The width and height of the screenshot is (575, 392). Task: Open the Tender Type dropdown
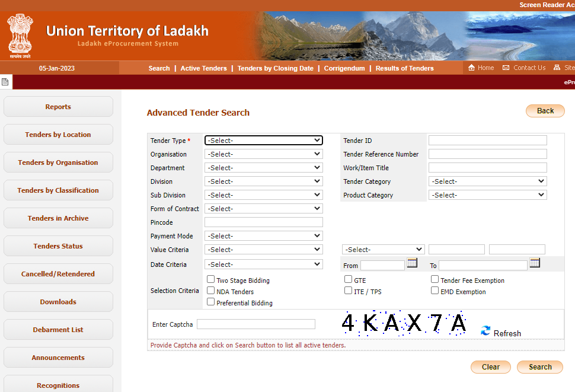pos(263,141)
